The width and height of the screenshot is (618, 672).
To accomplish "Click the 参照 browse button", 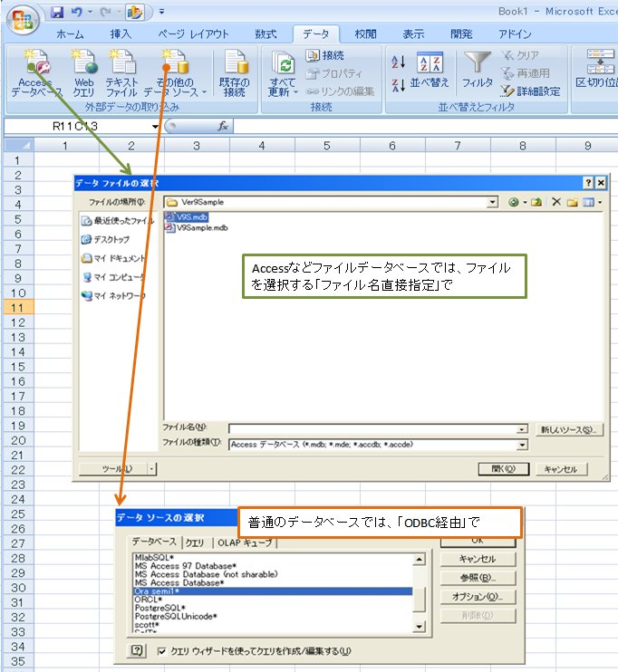I will [x=478, y=578].
